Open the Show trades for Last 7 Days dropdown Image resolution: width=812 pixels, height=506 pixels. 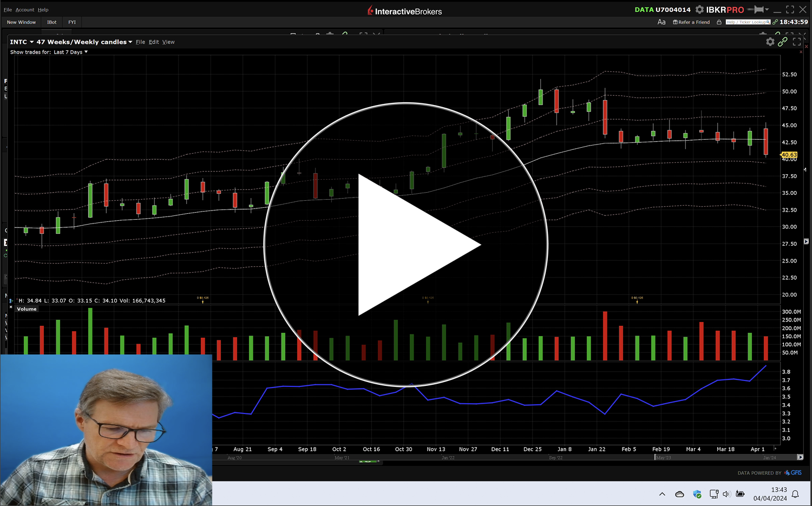[x=70, y=52]
